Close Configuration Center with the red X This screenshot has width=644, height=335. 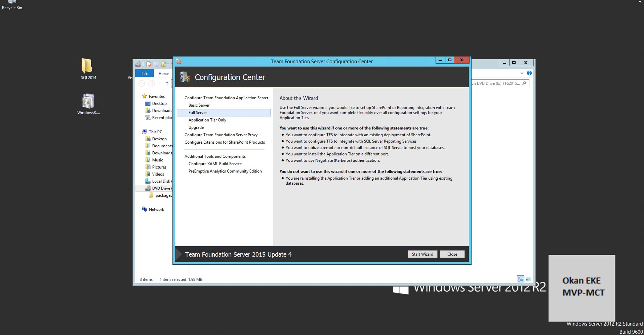pyautogui.click(x=462, y=60)
